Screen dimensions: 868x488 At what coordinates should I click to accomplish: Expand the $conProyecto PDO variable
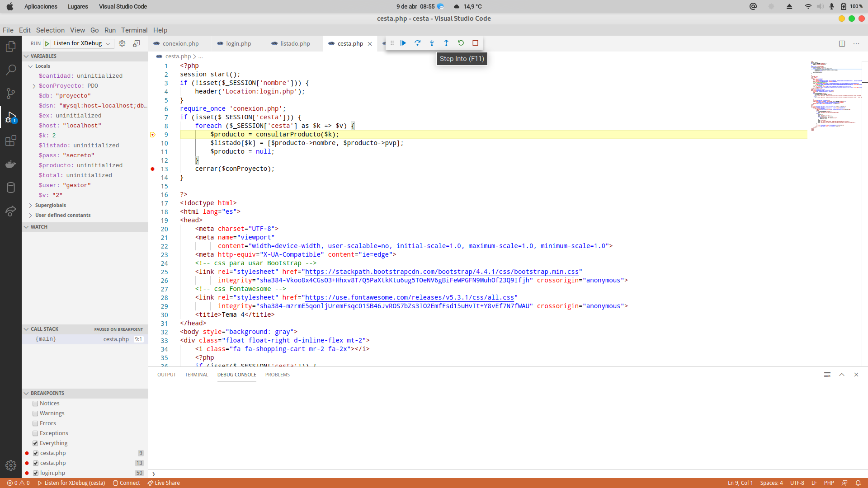pos(34,86)
